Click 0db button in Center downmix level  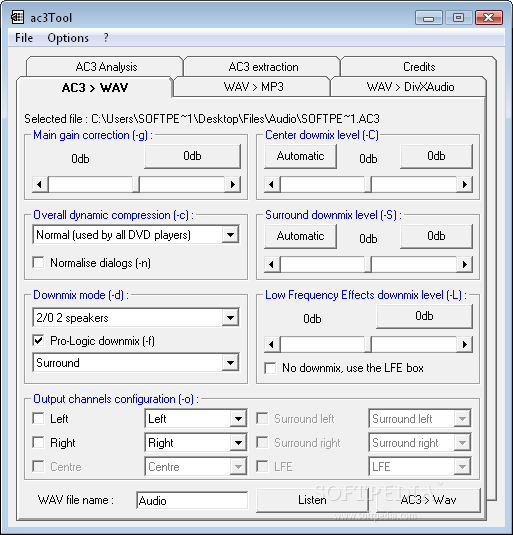[x=436, y=156]
